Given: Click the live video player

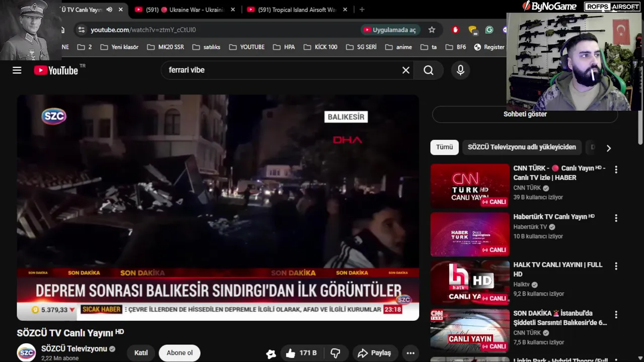Looking at the screenshot, I should point(218,207).
